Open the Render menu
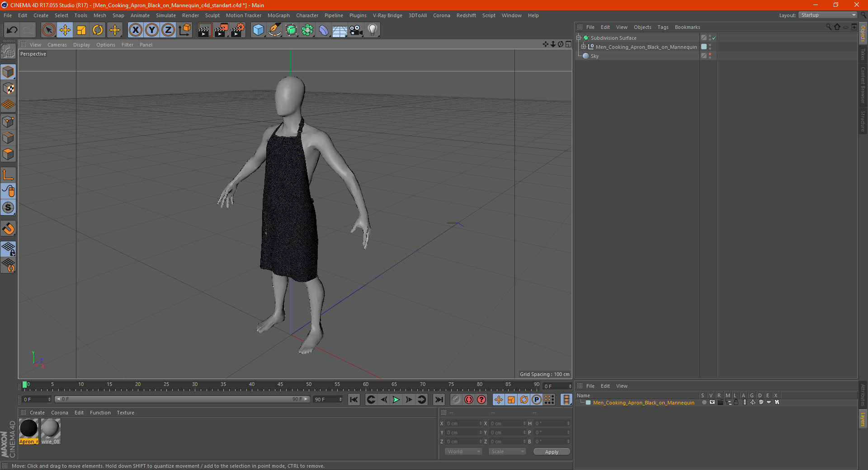Screen dimensions: 868x470 tap(190, 15)
